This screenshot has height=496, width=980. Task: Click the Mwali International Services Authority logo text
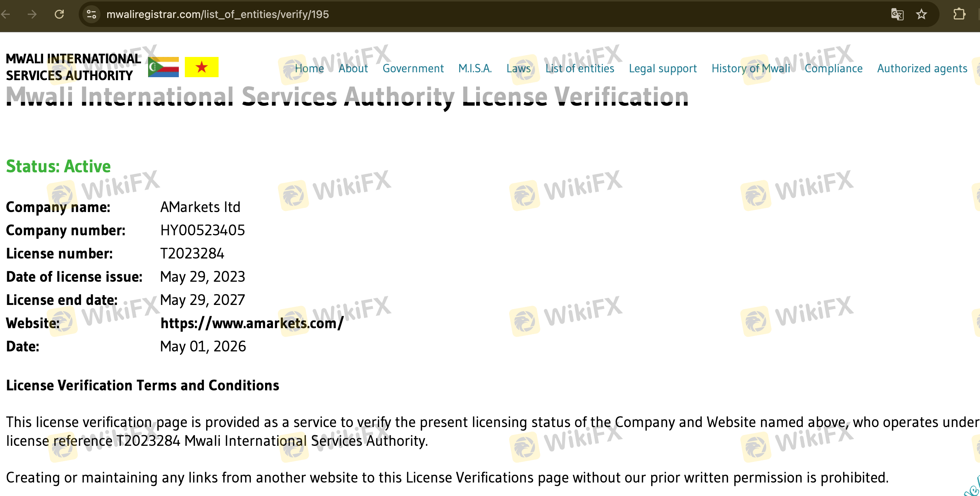coord(73,67)
